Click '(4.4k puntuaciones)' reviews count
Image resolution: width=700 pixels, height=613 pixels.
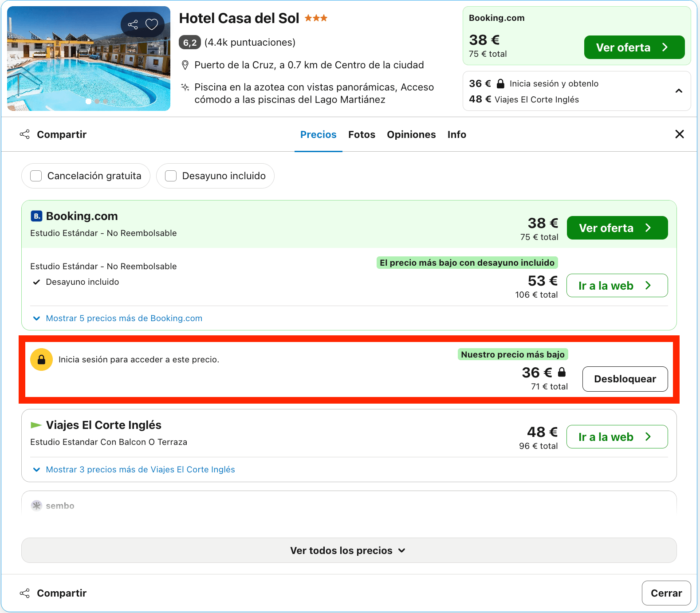tap(250, 42)
